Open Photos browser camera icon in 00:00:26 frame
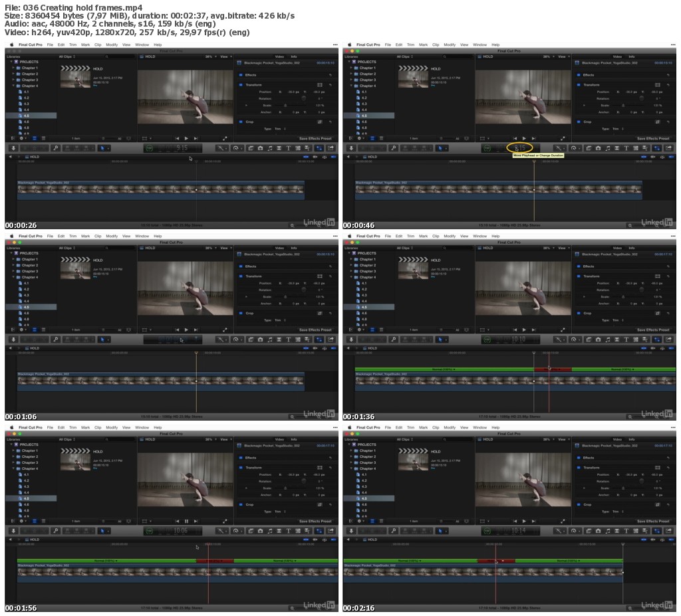The width and height of the screenshot is (681, 616). 260,148
